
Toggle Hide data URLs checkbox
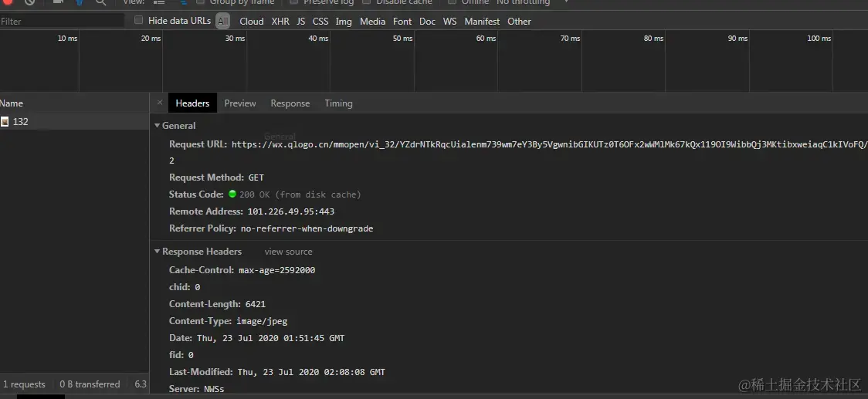pos(138,20)
